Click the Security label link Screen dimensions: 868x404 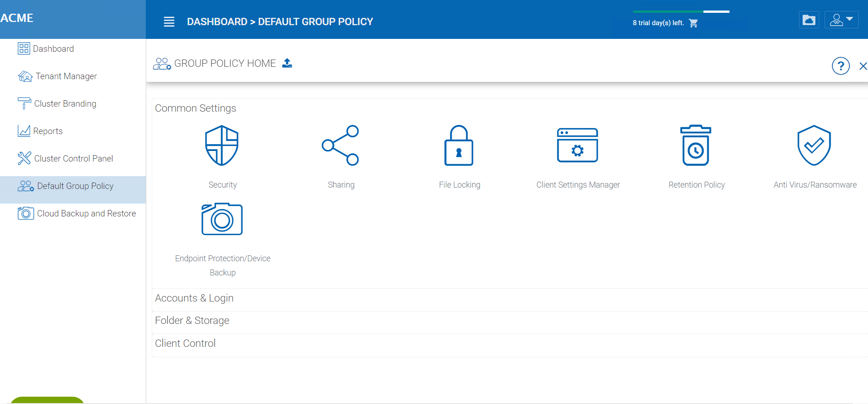(x=223, y=185)
